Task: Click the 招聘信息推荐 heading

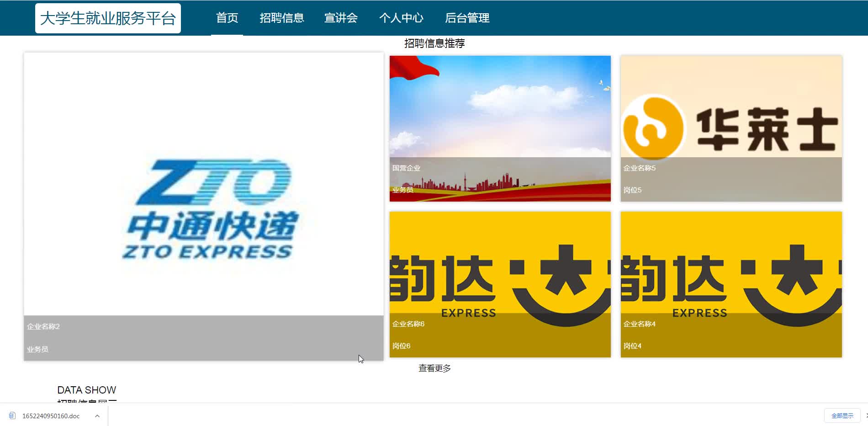Action: (x=434, y=43)
